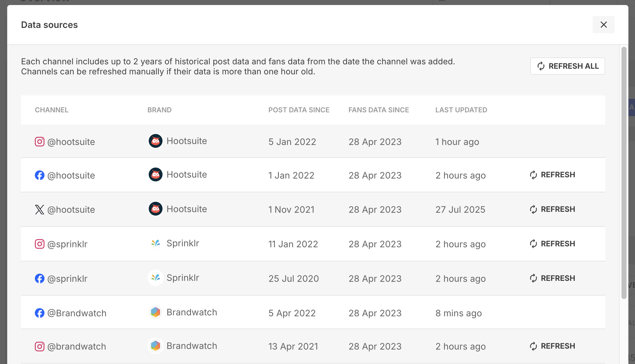635x364 pixels.
Task: Click Instagram icon beside @hootsuite
Action: tap(40, 142)
